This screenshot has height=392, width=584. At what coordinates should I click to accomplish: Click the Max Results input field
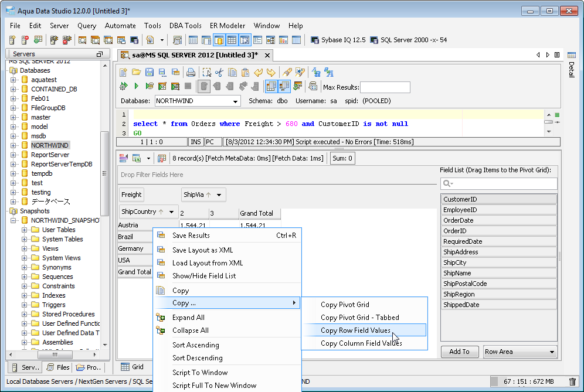pyautogui.click(x=385, y=87)
